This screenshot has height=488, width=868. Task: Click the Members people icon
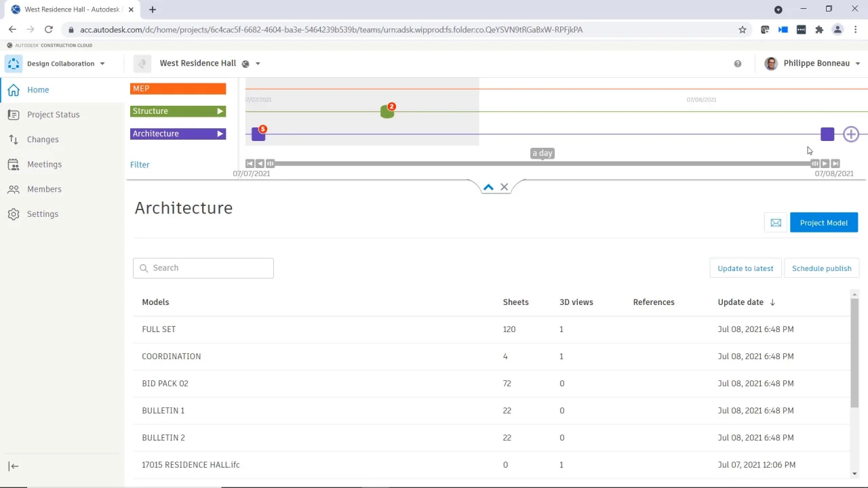tap(14, 189)
